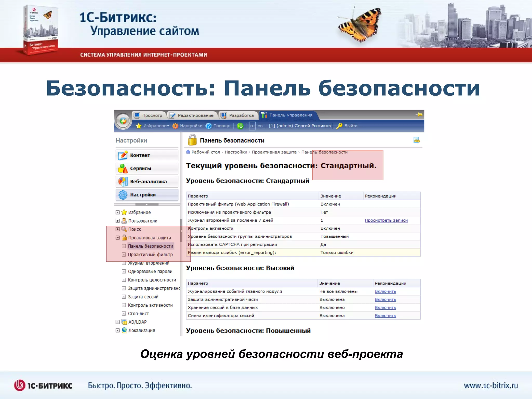Go to Проактивная защита in breadcrumb
Viewport: 532px width, 399px height.
(274, 152)
